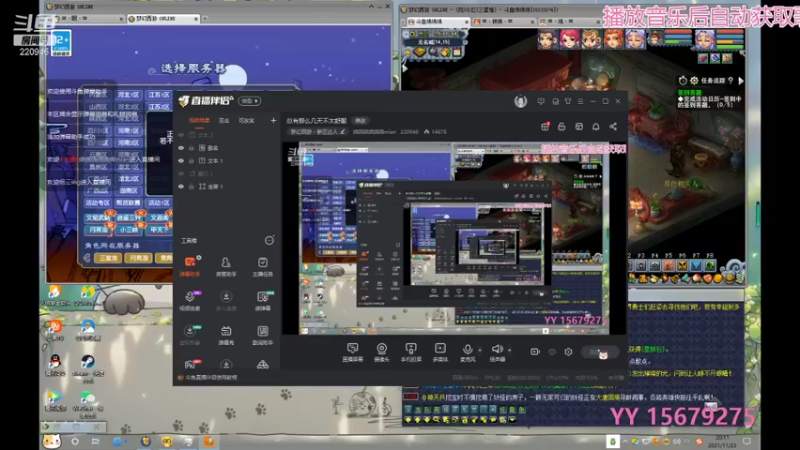Click the user avatar in streaming app
Viewport: 800px width, 450px height.
(x=520, y=101)
